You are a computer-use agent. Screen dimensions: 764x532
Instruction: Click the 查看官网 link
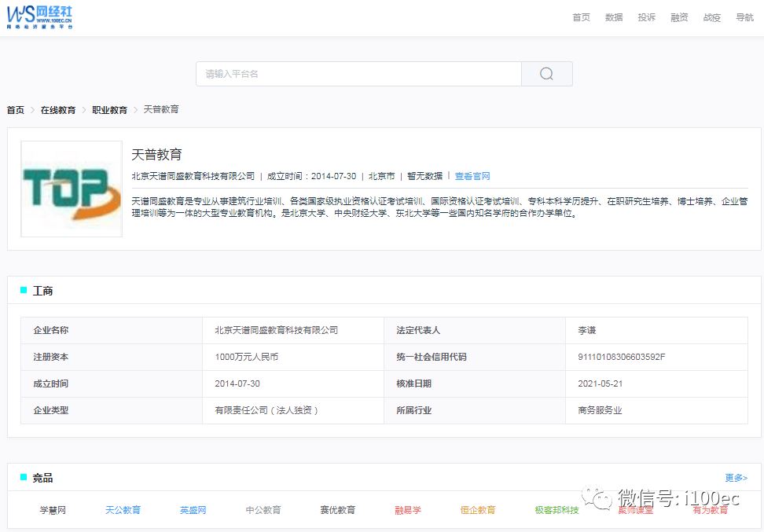click(x=472, y=176)
